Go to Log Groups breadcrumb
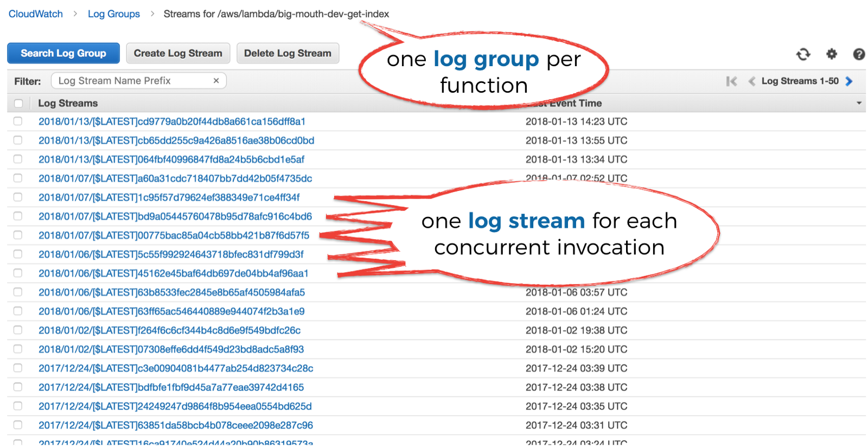Screen dimensions: 868x448 coord(114,14)
